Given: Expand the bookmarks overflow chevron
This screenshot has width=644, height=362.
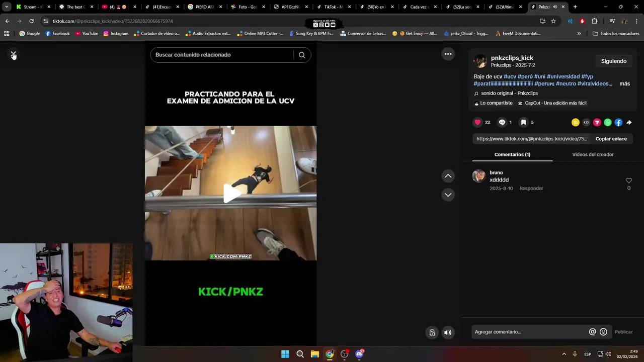Looking at the screenshot, I should 579,34.
